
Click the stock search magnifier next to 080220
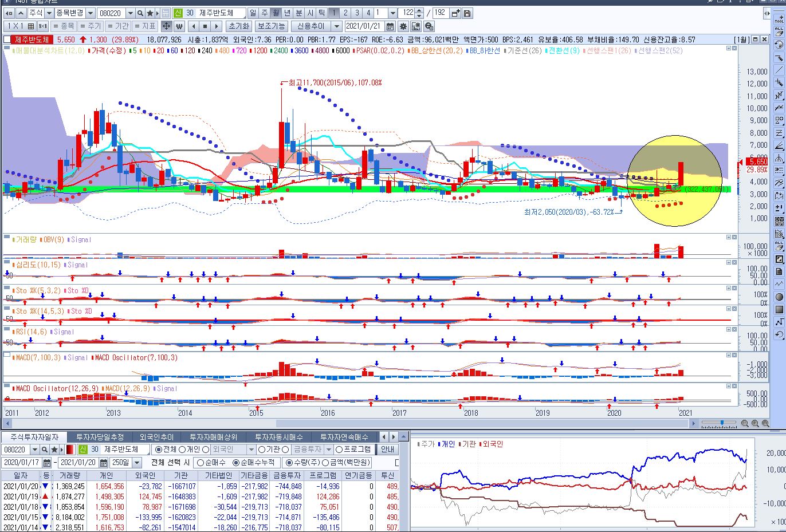pos(140,13)
